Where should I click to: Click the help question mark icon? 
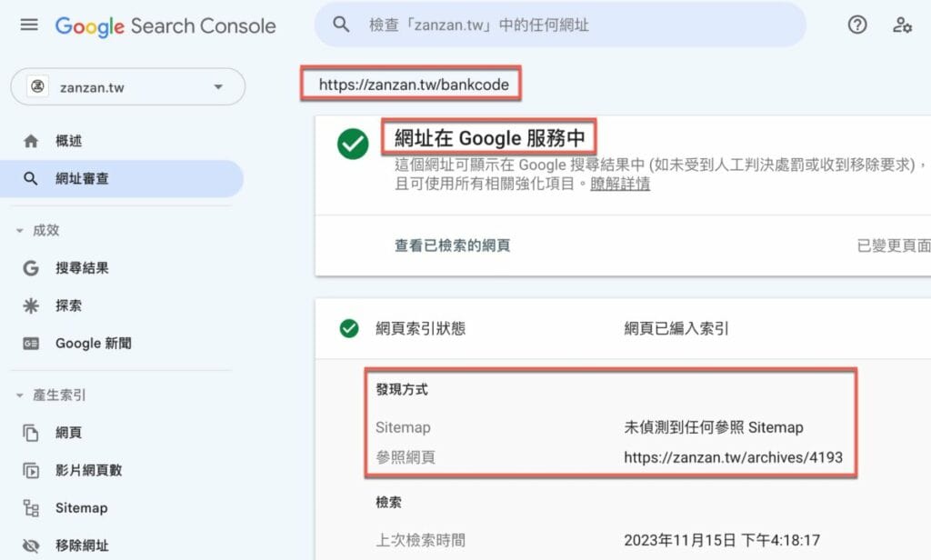tap(856, 25)
